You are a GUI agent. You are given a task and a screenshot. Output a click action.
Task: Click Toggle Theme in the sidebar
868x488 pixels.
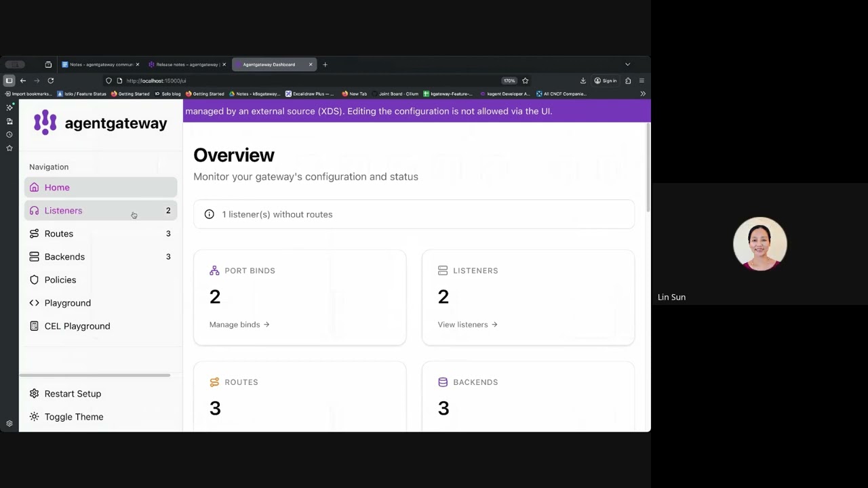100,416
